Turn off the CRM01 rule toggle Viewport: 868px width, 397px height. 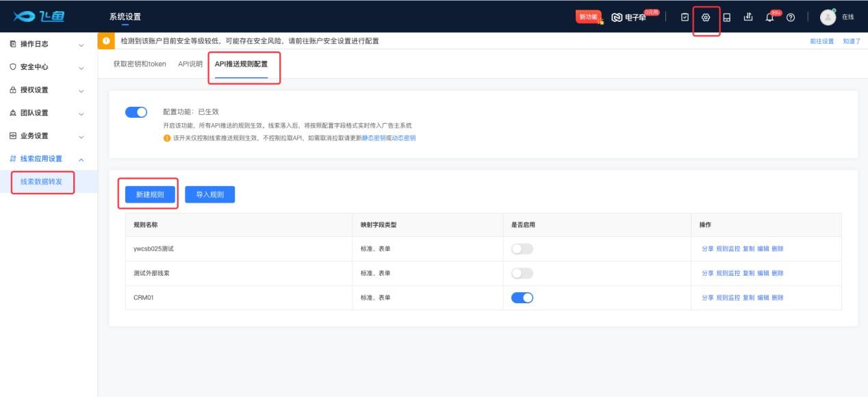pyautogui.click(x=522, y=298)
